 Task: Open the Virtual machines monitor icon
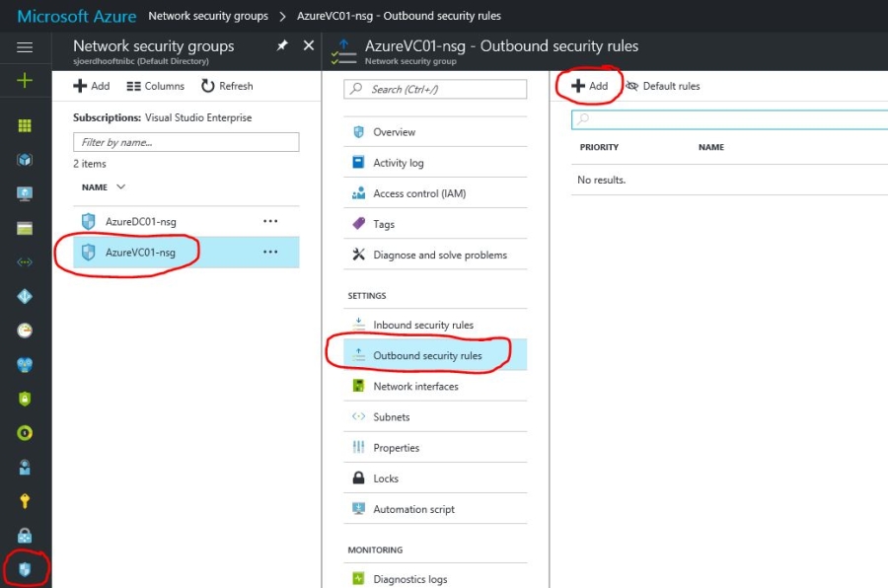point(25,193)
